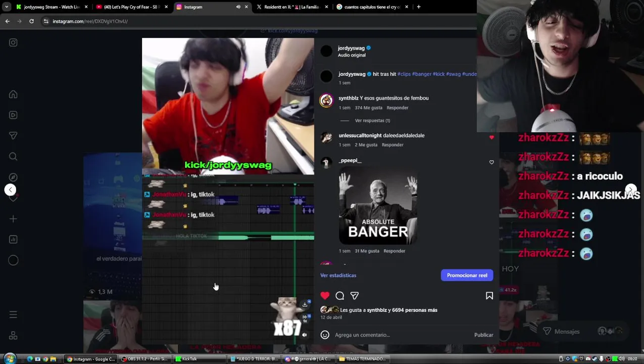Open synthblz commenter avatar
This screenshot has height=364, width=644.
pos(326,100)
